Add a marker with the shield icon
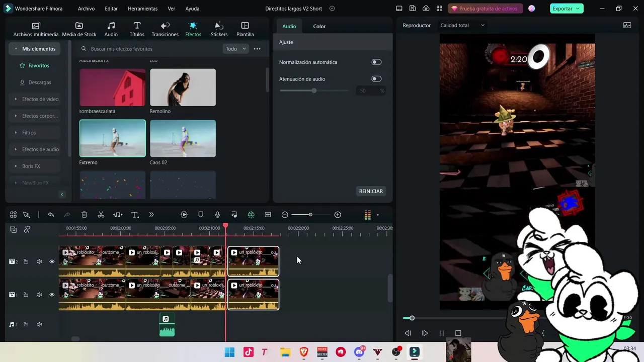This screenshot has width=644, height=362. (201, 215)
